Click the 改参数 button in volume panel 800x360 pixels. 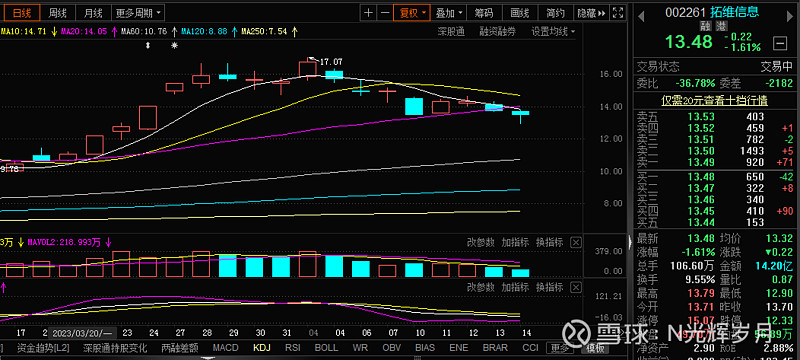[481, 242]
